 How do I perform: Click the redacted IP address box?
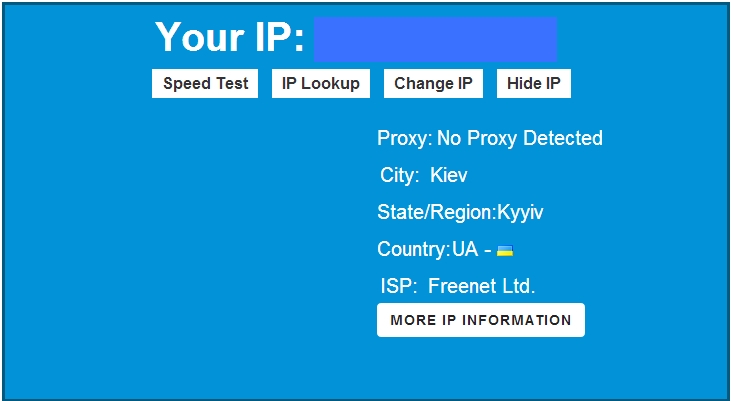coord(435,39)
